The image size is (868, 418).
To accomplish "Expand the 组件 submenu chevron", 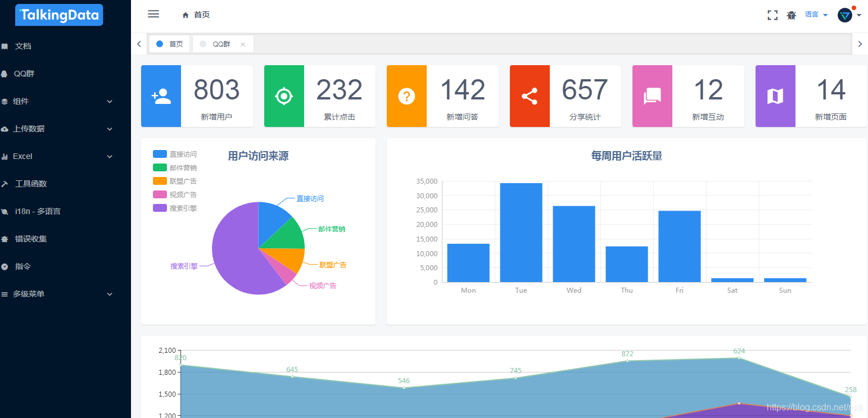I will click(110, 101).
